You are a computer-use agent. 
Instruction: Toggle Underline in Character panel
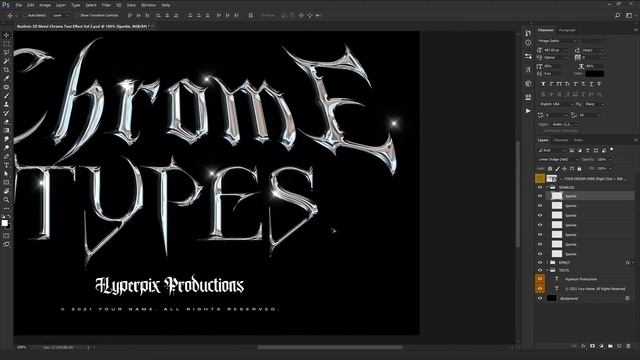click(591, 84)
